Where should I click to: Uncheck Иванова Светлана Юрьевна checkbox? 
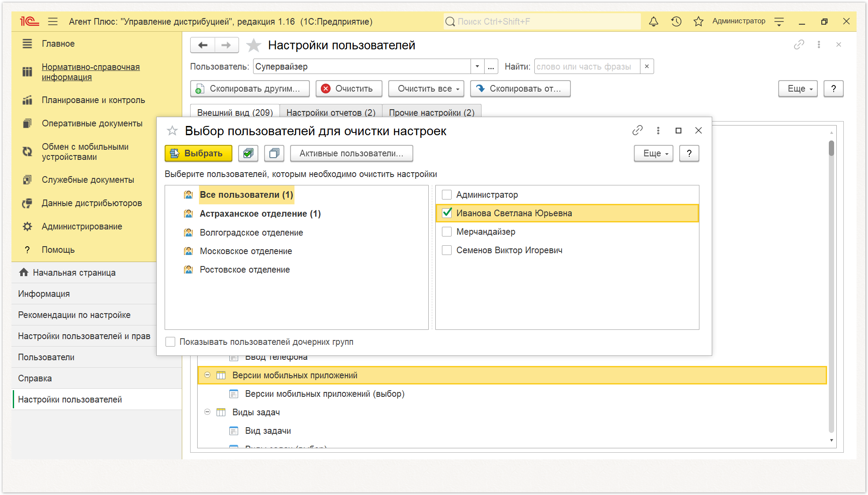[447, 213]
